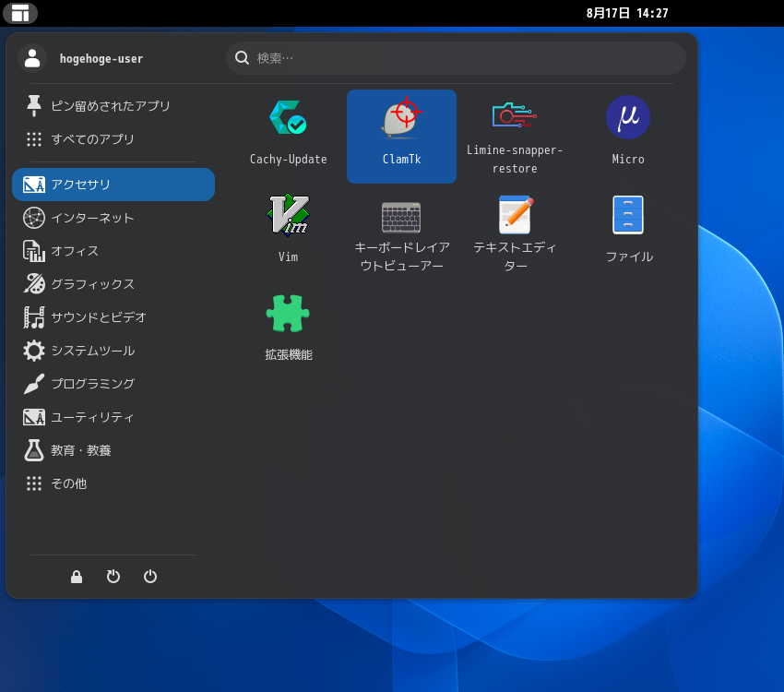Image resolution: width=784 pixels, height=692 pixels.
Task: Select ユーティリティ category
Action: 113,417
